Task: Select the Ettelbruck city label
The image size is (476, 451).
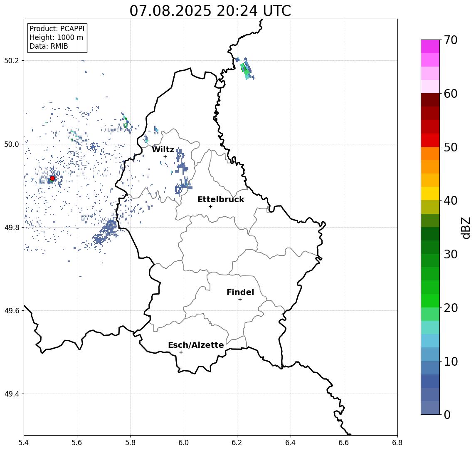Action: tap(221, 199)
